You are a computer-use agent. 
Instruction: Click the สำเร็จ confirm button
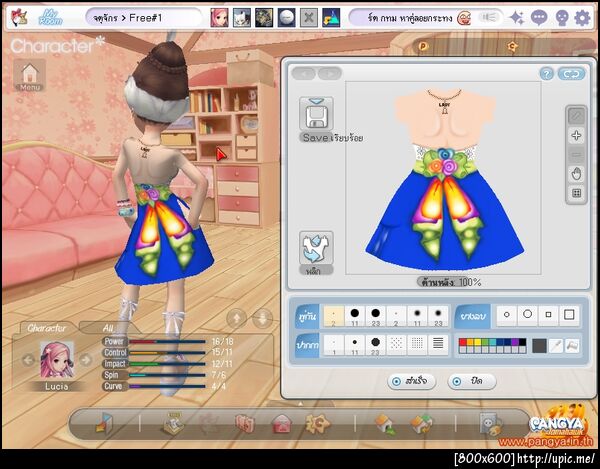[x=411, y=381]
